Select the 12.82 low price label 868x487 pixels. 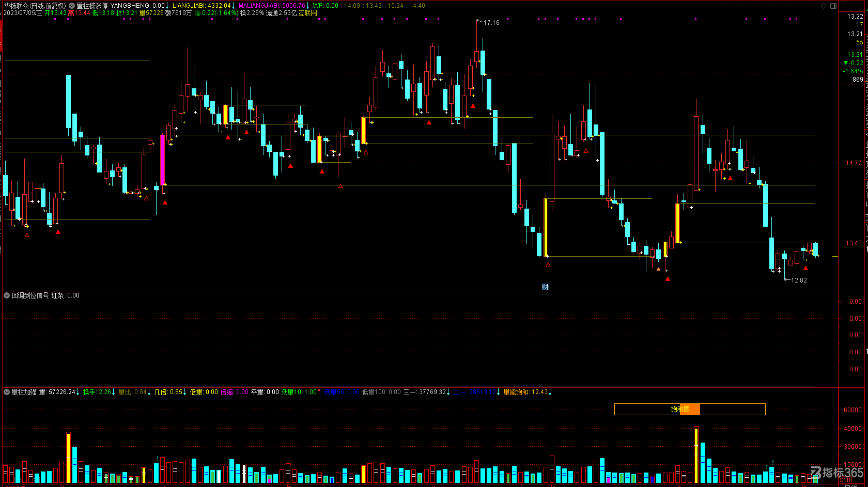(x=799, y=280)
